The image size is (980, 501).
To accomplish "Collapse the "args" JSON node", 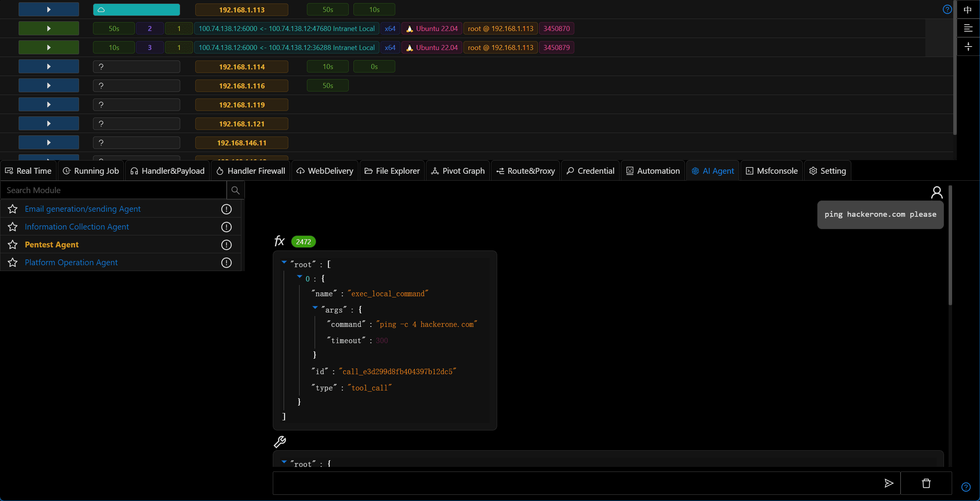I will [x=315, y=308].
